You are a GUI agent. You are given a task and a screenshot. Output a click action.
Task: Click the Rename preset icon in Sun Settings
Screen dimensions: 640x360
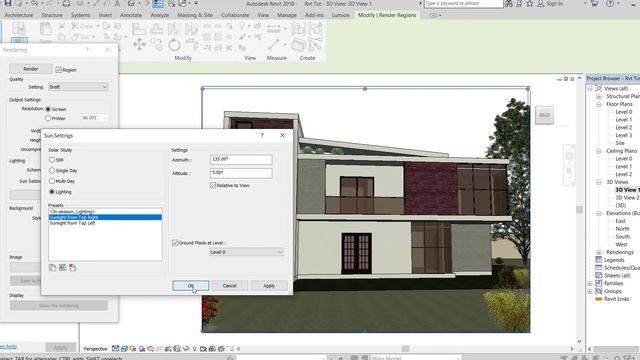tap(62, 268)
